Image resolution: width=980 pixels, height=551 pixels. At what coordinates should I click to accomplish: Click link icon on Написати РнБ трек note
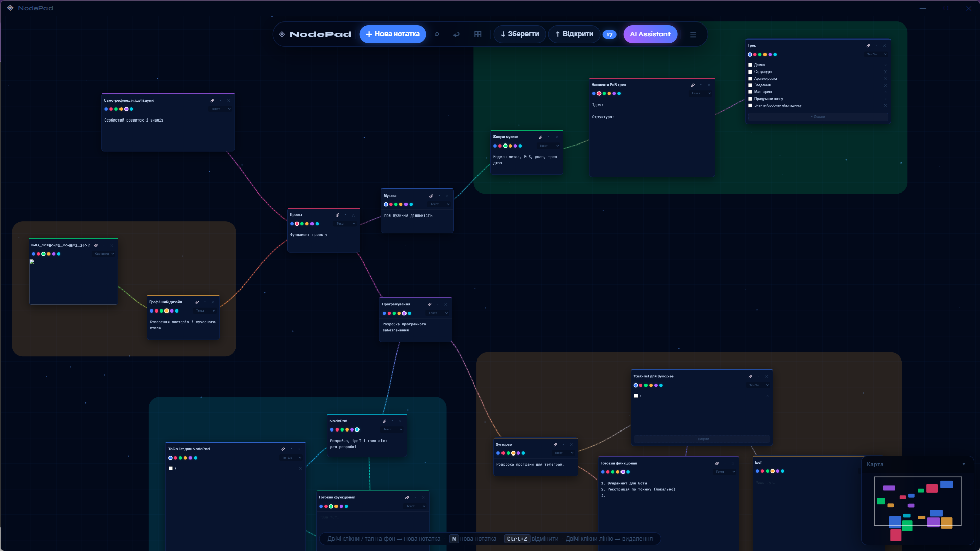692,85
